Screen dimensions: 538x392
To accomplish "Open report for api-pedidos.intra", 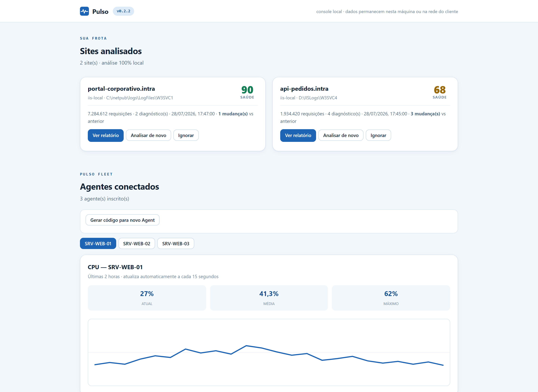I will click(298, 135).
